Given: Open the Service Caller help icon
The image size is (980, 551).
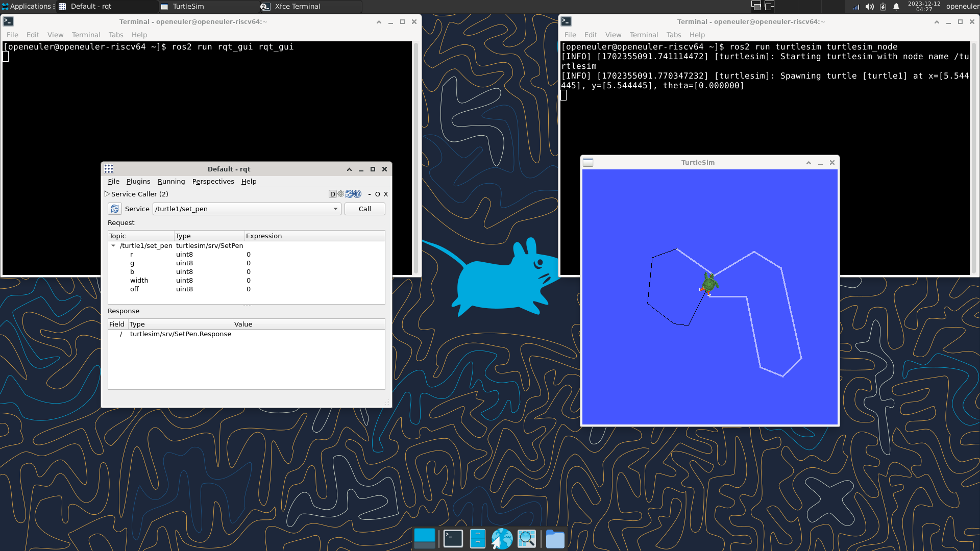Looking at the screenshot, I should pyautogui.click(x=357, y=194).
